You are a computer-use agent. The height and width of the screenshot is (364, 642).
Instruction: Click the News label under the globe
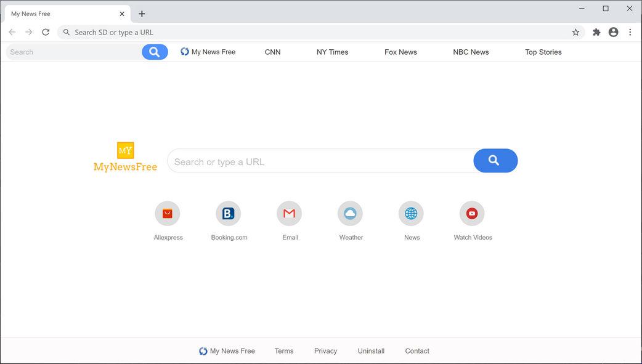(x=412, y=238)
